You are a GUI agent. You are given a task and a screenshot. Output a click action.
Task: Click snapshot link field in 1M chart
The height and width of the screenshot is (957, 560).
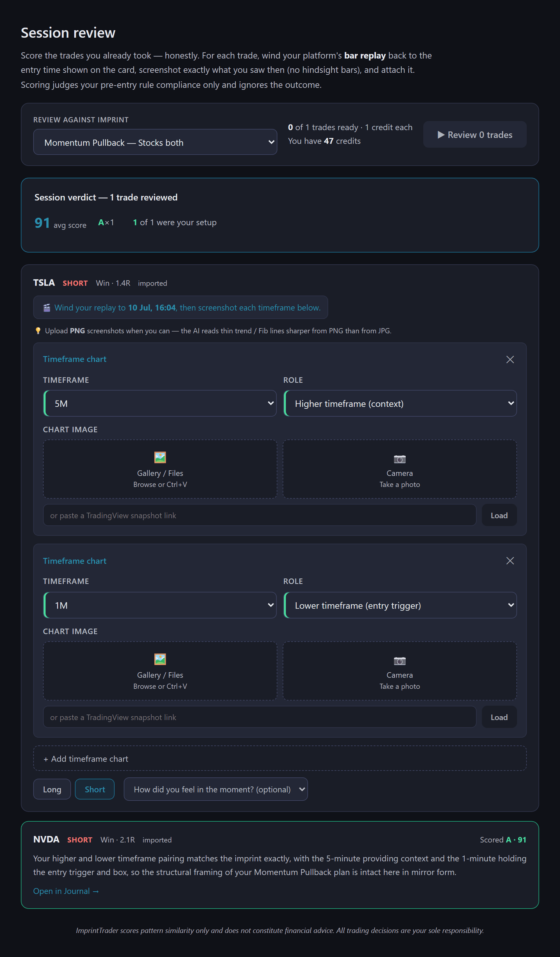(259, 717)
